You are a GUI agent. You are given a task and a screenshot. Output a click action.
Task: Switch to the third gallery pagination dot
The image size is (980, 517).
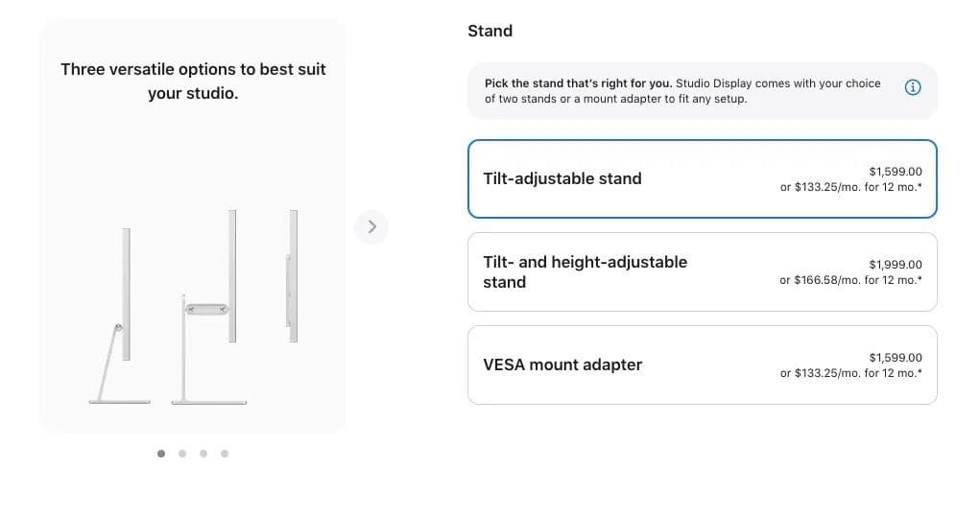point(203,454)
